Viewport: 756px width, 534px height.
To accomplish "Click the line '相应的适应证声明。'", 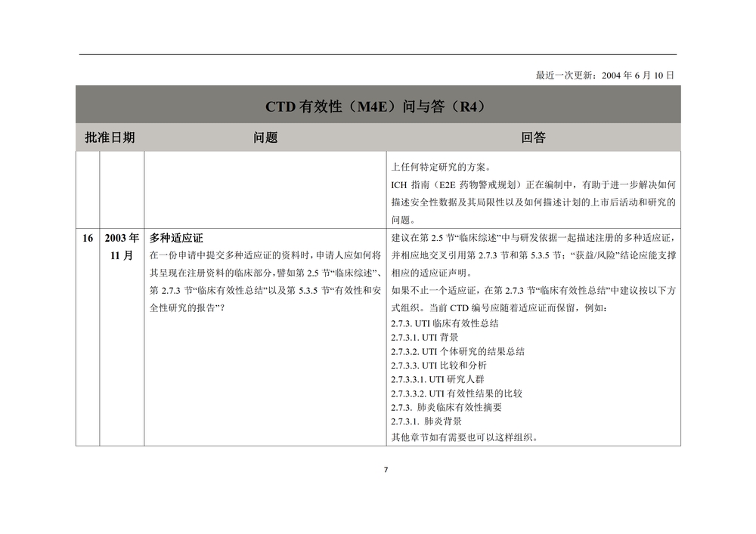I will pyautogui.click(x=432, y=273).
